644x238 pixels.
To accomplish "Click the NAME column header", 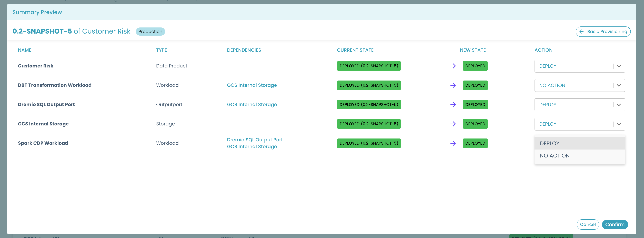I will (x=25, y=50).
